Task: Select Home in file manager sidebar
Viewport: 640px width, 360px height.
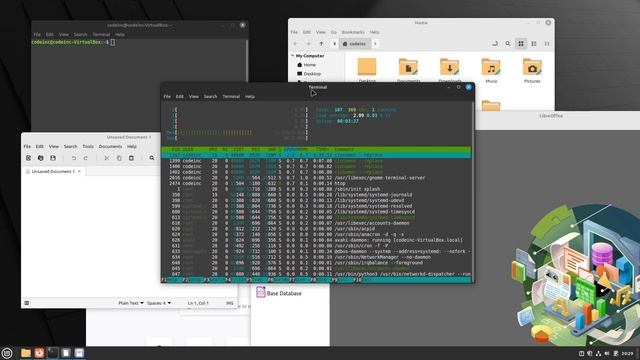Action: pyautogui.click(x=309, y=65)
